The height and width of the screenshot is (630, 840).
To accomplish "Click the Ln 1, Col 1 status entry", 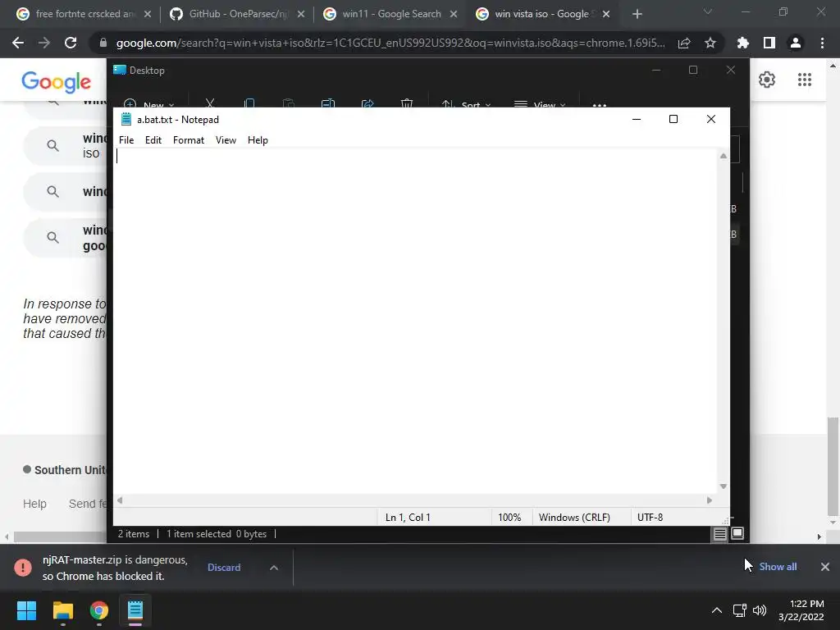I will 408,518.
